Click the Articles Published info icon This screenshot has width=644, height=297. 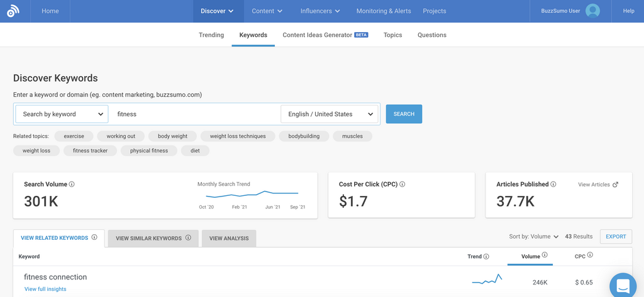point(553,185)
